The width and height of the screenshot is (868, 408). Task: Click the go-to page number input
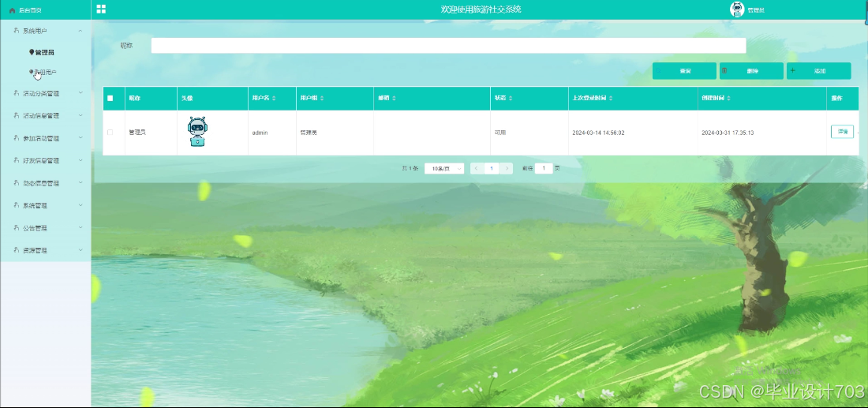(x=544, y=168)
